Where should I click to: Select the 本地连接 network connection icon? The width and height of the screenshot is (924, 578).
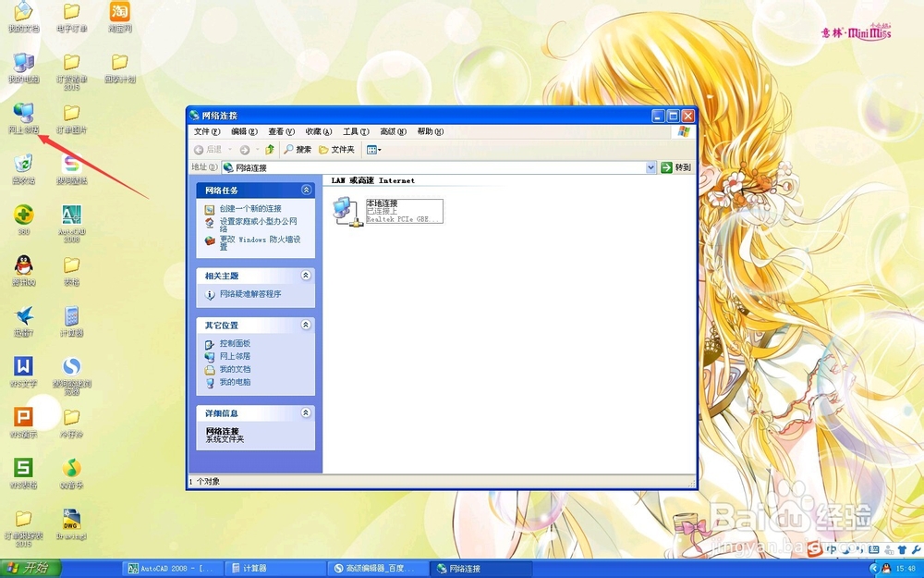coord(388,211)
